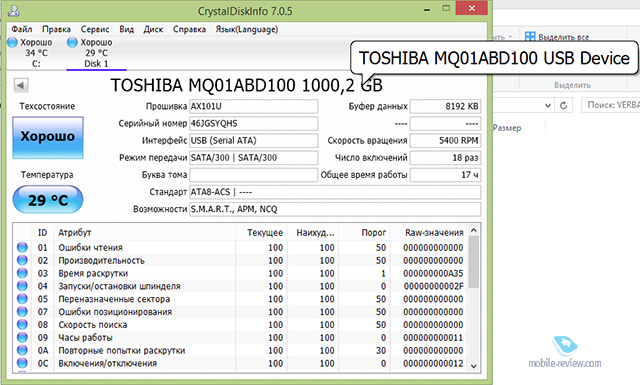The height and width of the screenshot is (385, 640).
Task: Open the Диск menu
Action: tap(153, 29)
